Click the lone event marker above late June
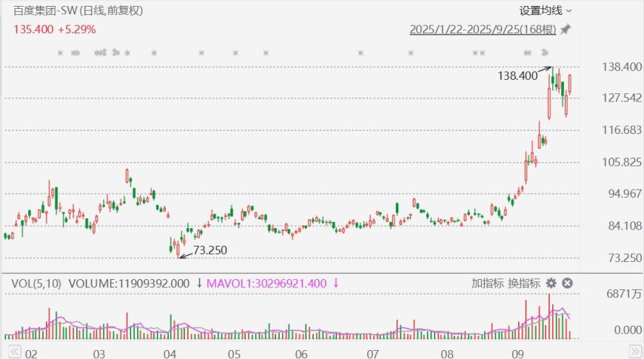 (x=360, y=53)
